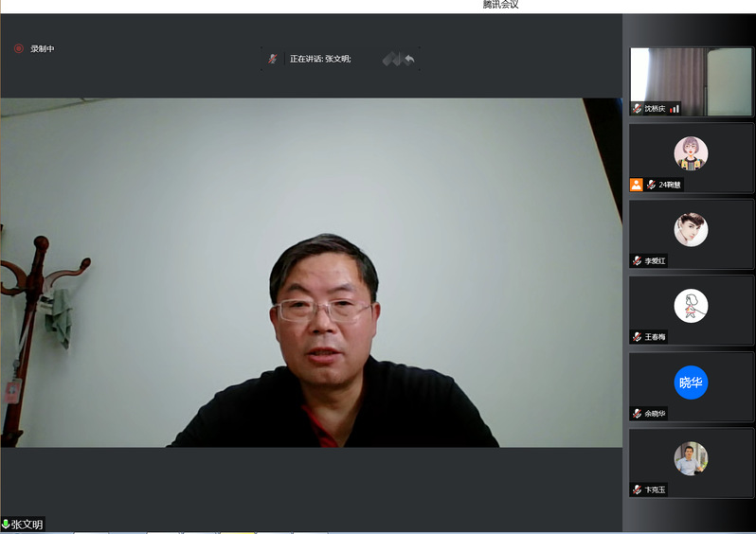Click muted mic icon beside 王春梅 name
This screenshot has width=756, height=534.
[x=638, y=337]
